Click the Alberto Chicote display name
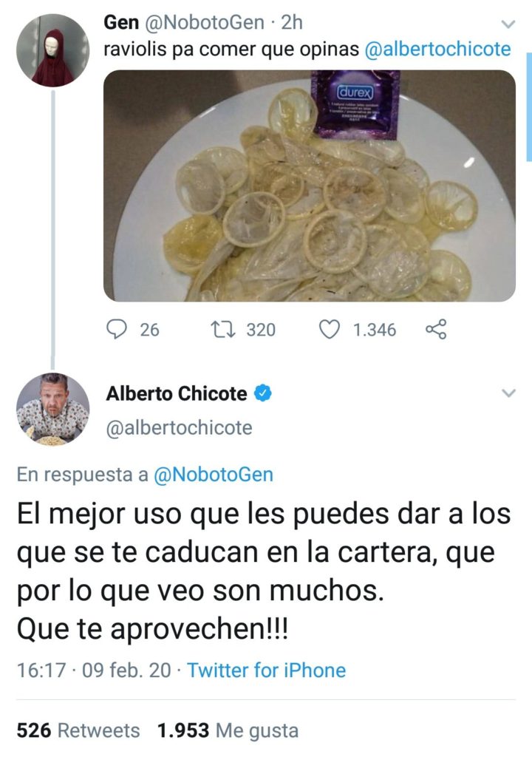This screenshot has height=757, width=532. click(x=177, y=393)
